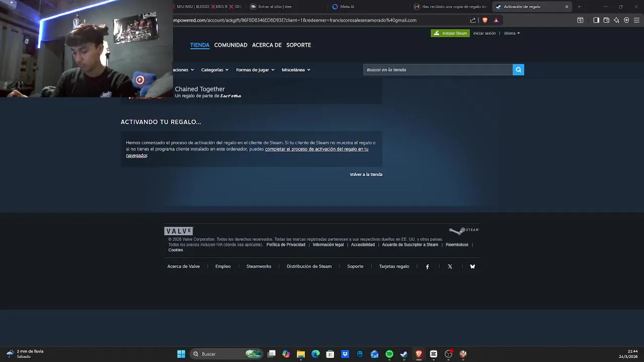Launch Microsoft Edge from taskbar

click(x=315, y=354)
